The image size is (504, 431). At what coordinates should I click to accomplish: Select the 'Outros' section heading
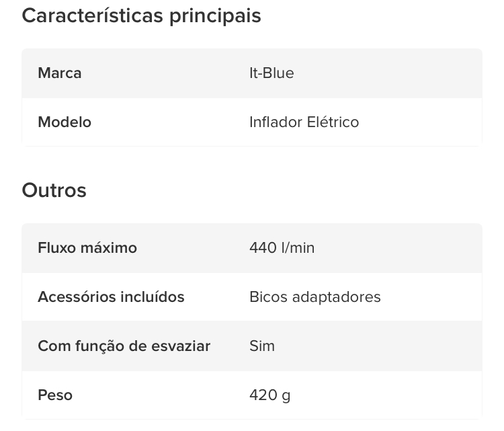54,190
